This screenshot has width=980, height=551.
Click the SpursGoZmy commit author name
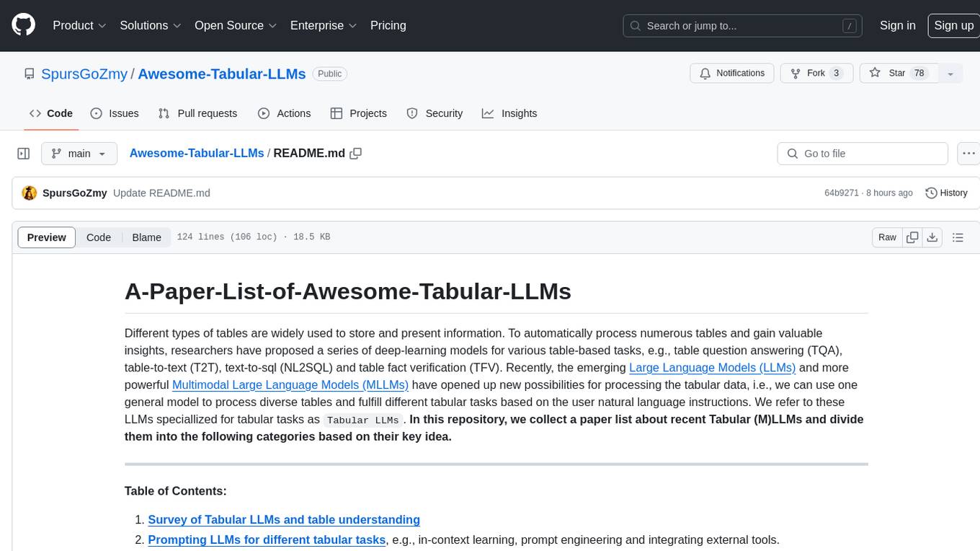[x=75, y=193]
